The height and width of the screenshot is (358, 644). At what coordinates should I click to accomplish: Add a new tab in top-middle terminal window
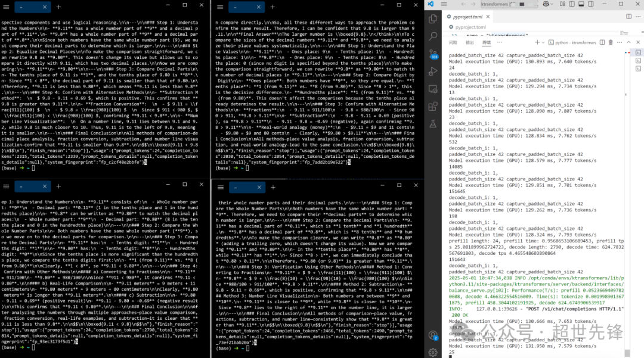[273, 7]
